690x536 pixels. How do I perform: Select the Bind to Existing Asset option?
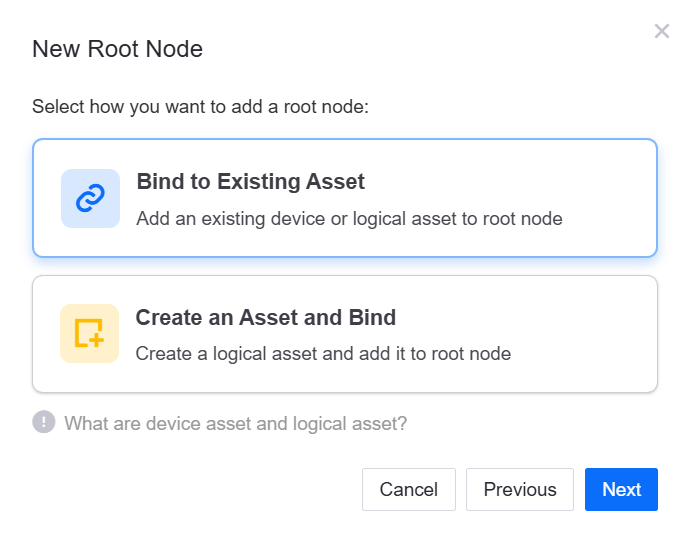[344, 198]
